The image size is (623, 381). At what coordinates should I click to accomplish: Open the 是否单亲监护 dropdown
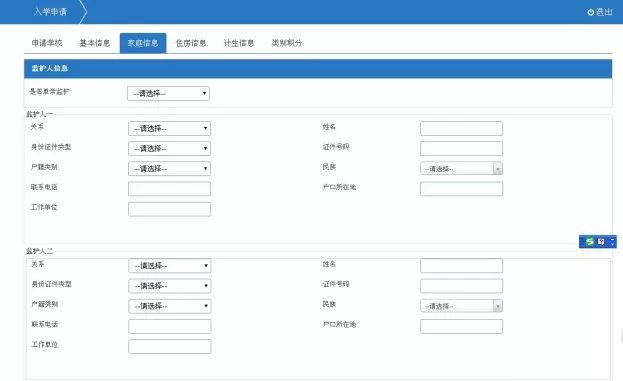pyautogui.click(x=168, y=93)
